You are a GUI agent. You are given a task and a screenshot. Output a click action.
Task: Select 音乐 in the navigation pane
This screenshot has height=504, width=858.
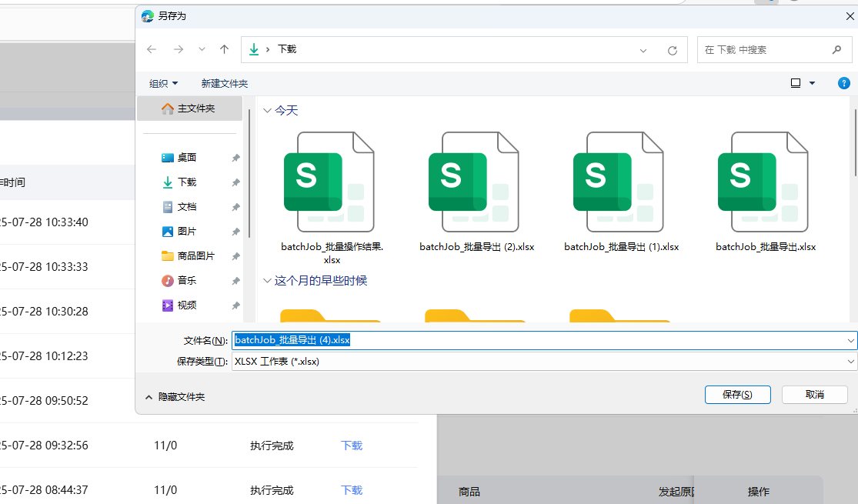click(x=187, y=281)
